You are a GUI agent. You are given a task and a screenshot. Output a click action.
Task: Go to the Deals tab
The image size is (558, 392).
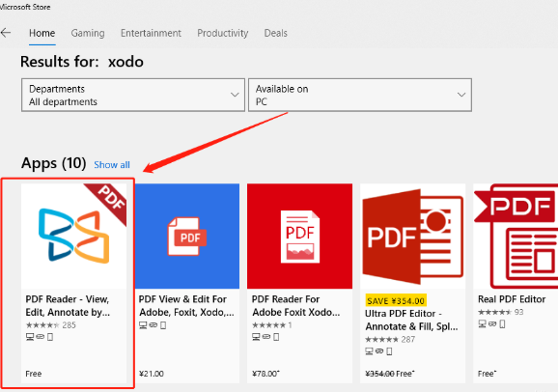[x=276, y=33]
